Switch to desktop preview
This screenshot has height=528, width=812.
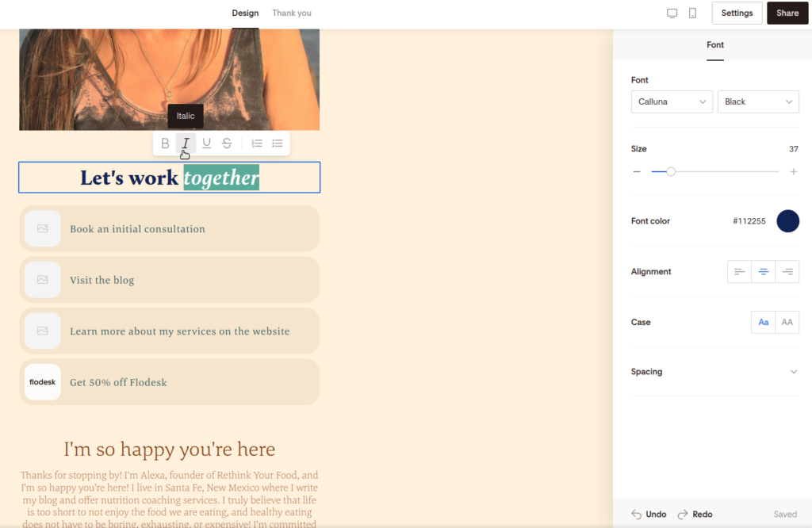(672, 13)
